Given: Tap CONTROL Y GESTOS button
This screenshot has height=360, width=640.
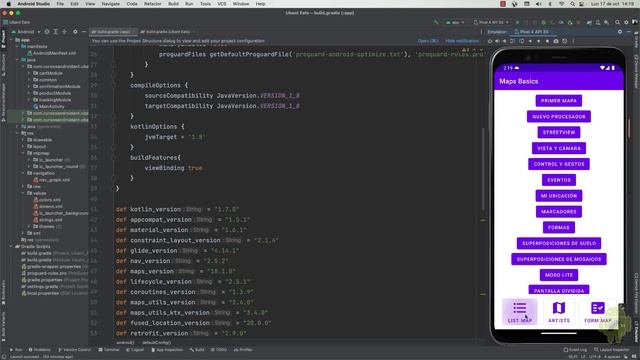Looking at the screenshot, I should click(559, 164).
